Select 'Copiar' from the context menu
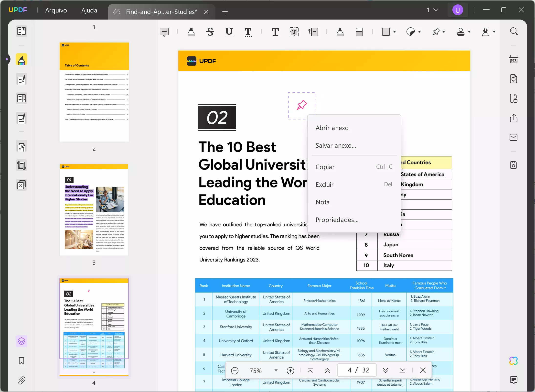The image size is (535, 392). (325, 167)
